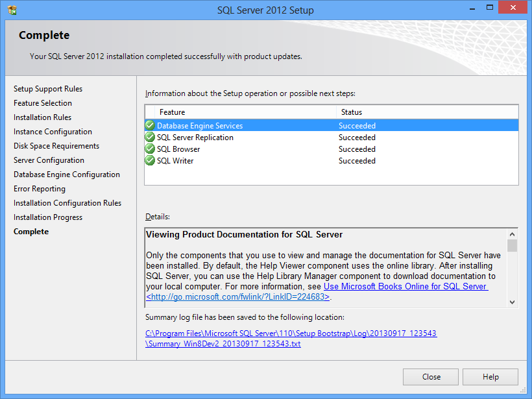
Task: Click the success icon for SQL Server Replication
Action: coord(150,137)
